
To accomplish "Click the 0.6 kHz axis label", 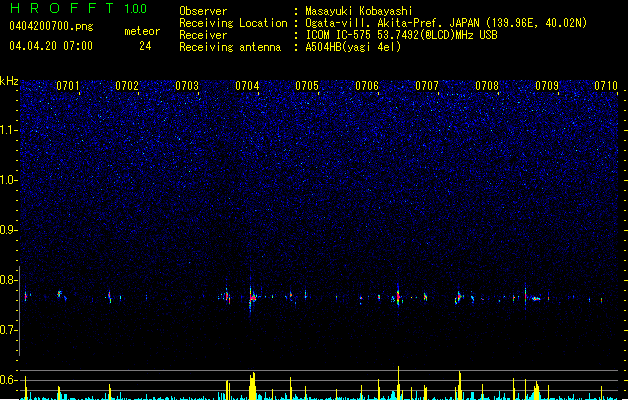I will pos(9,380).
